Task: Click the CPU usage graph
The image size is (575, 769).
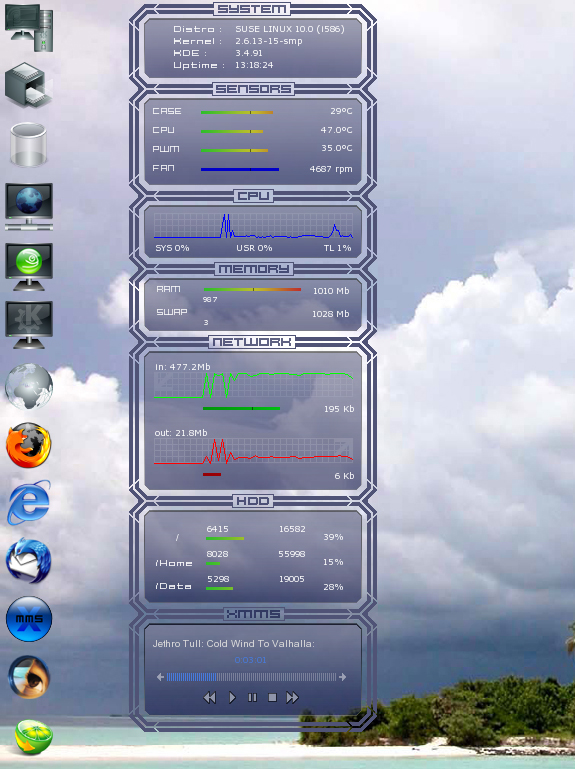Action: (253, 226)
